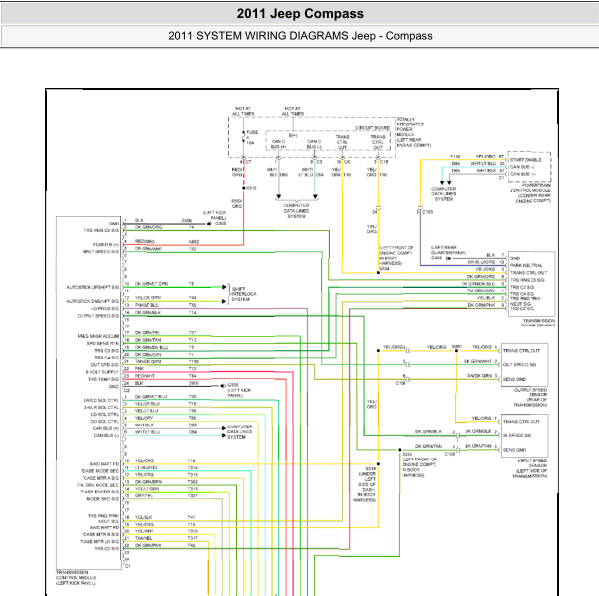Click the "SHIFT INTERLOCK SYSTEM" label
This screenshot has width=599, height=596.
244,294
